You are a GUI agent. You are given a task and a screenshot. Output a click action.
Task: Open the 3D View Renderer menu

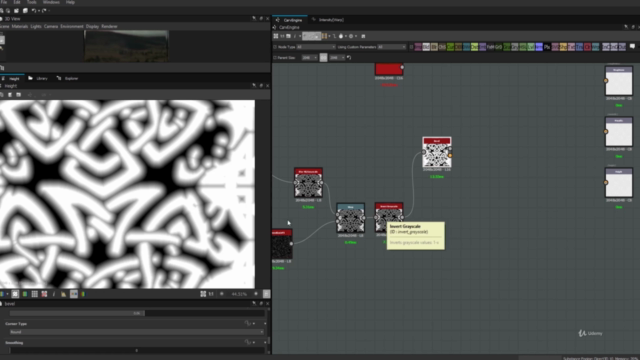pyautogui.click(x=109, y=26)
